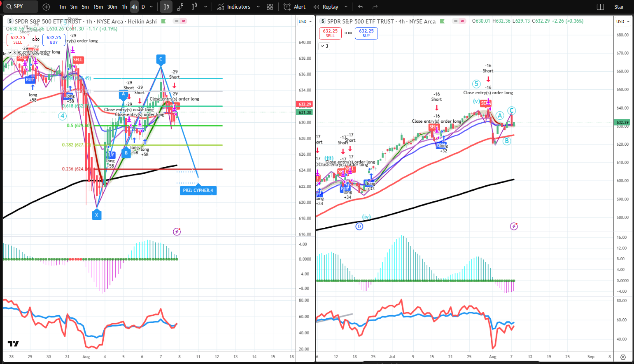
Task: Undo the last chart action
Action: [361, 7]
